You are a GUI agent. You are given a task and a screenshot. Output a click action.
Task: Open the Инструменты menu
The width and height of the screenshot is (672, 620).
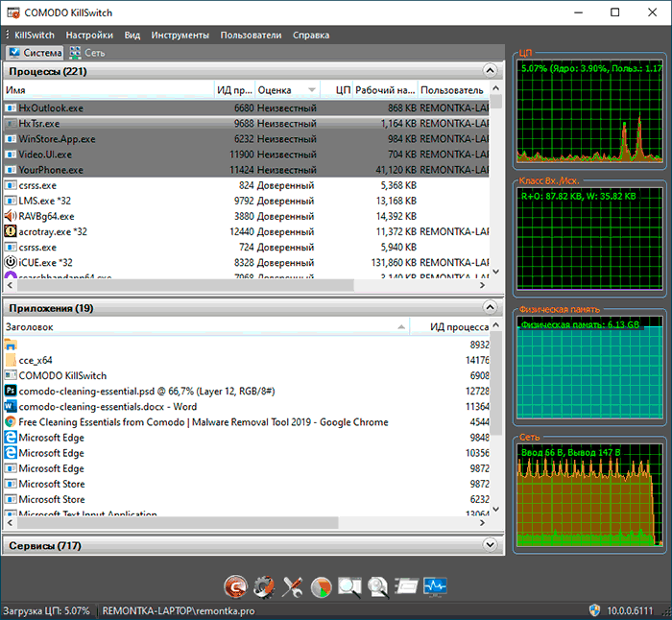click(180, 36)
